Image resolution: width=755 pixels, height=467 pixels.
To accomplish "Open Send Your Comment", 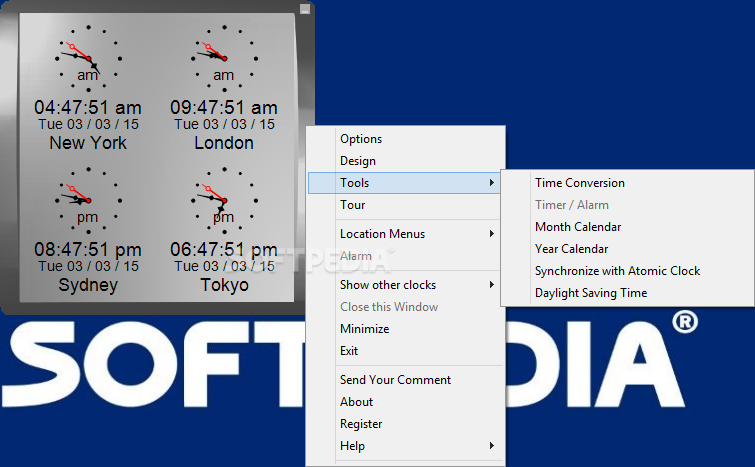I will pyautogui.click(x=406, y=380).
